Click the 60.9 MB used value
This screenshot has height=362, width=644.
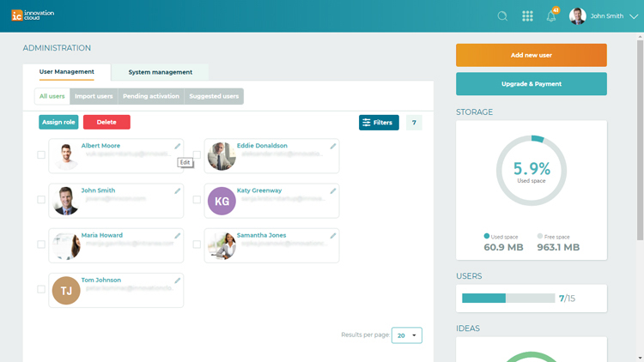(503, 247)
